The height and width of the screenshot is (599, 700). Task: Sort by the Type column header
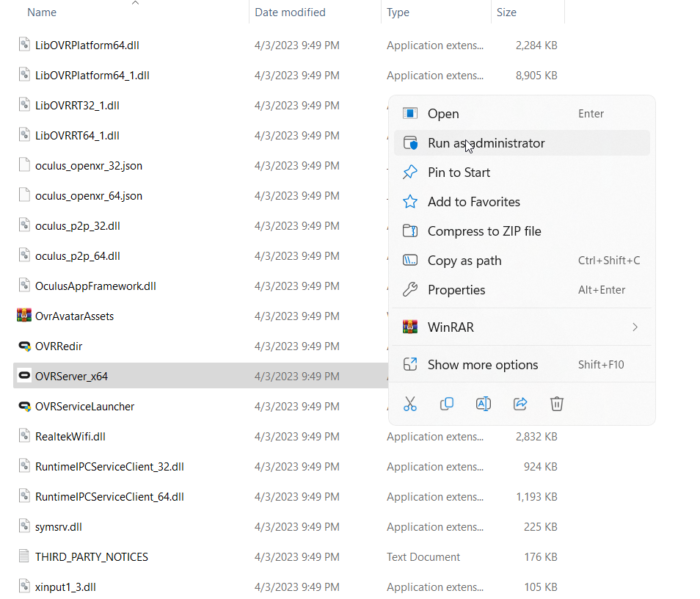coord(398,12)
